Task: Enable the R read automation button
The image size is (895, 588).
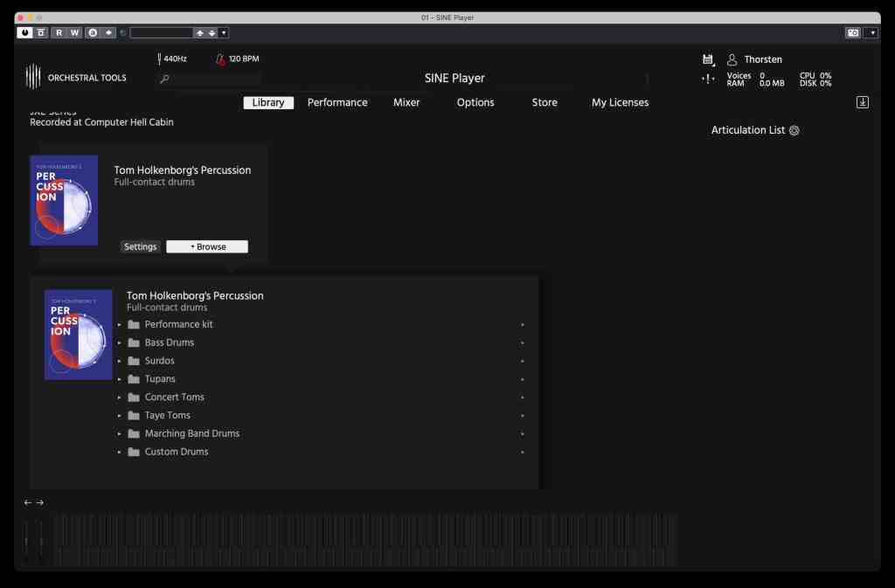Action: coord(59,33)
